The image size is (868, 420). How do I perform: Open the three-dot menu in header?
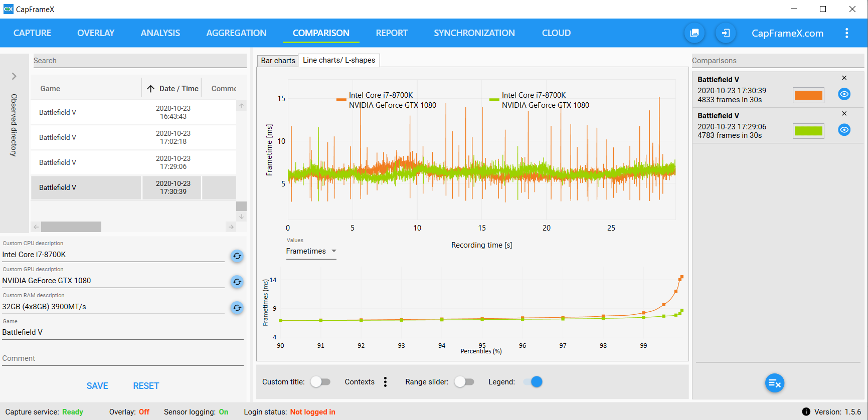click(x=846, y=33)
